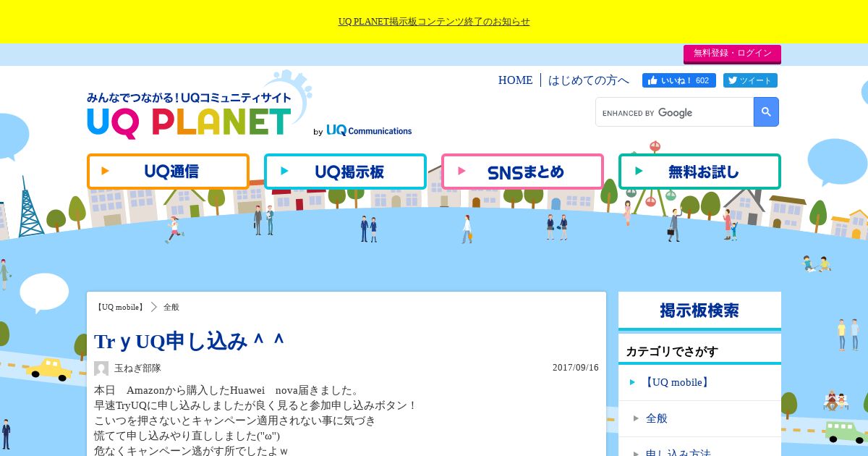Click the blue search magnifier icon
Viewport: 868px width, 456px height.
pos(766,112)
